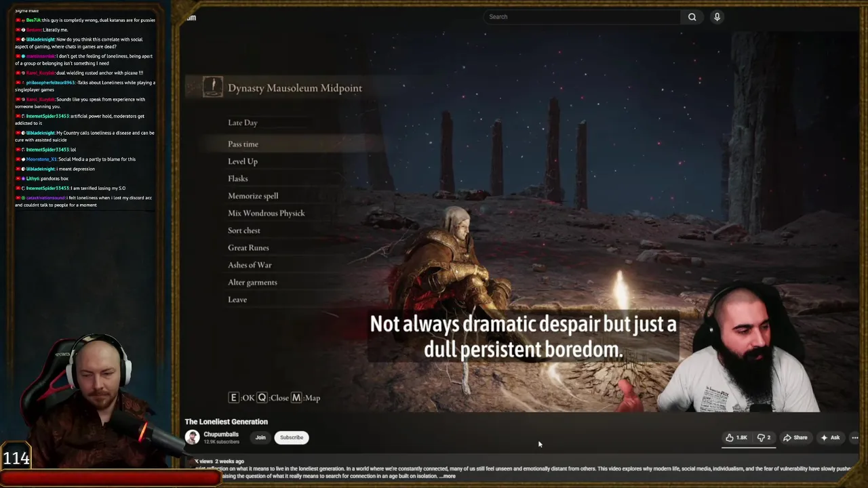Click chat username philosopherfeltear8963
This screenshot has height=488, width=868.
point(51,83)
